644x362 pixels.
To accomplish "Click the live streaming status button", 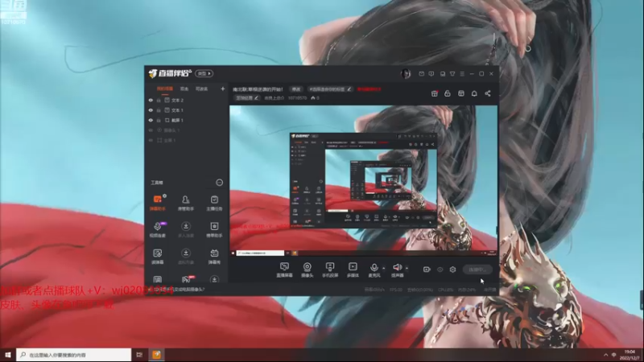I will pyautogui.click(x=477, y=269).
